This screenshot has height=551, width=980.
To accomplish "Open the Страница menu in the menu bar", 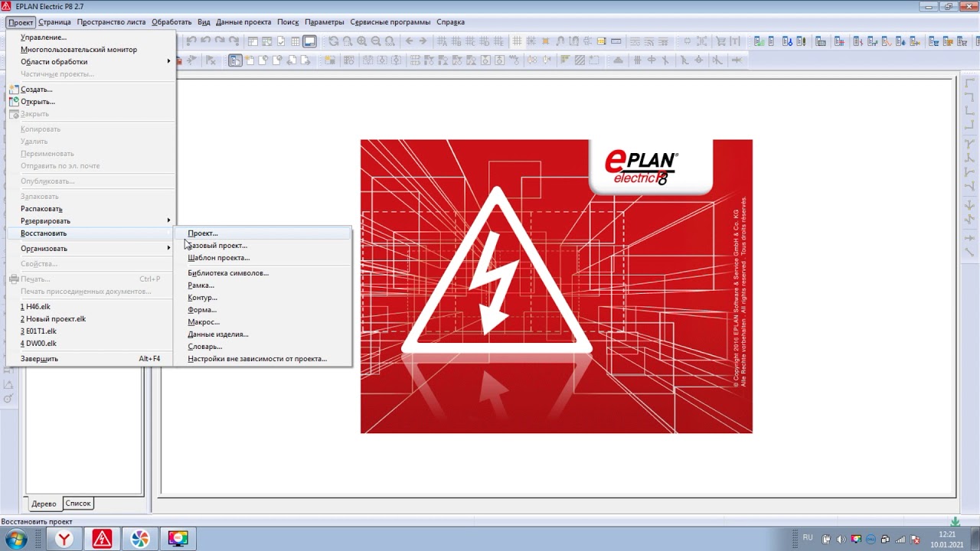I will pyautogui.click(x=54, y=22).
